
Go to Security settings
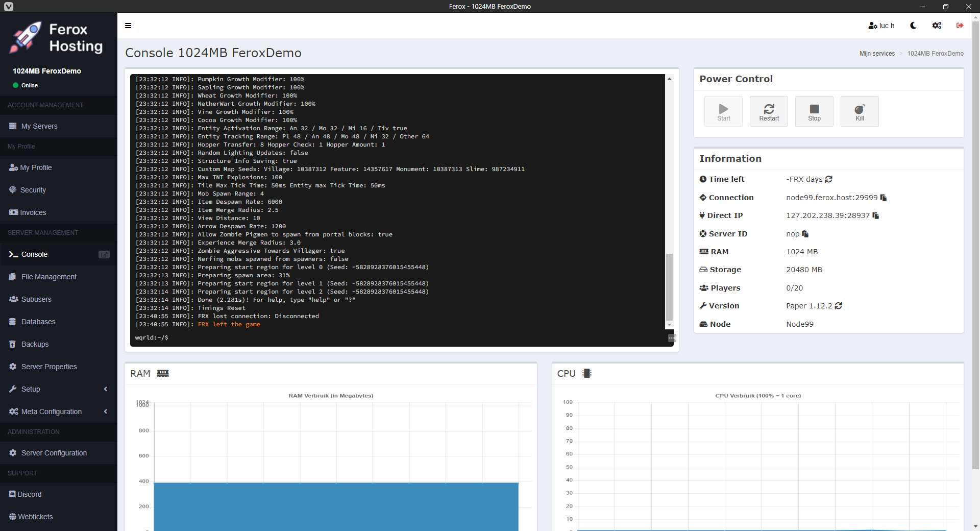point(59,190)
